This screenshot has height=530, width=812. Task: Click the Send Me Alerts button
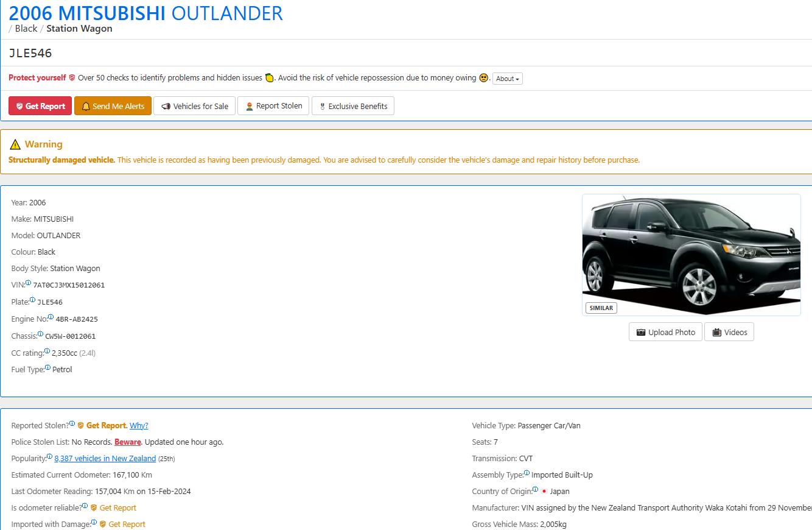pos(113,106)
